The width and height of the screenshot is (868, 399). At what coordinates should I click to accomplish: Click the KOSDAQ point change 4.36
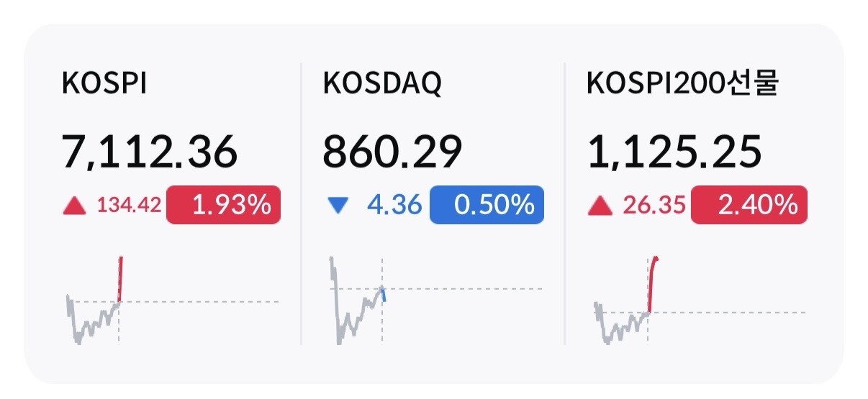[x=394, y=206]
